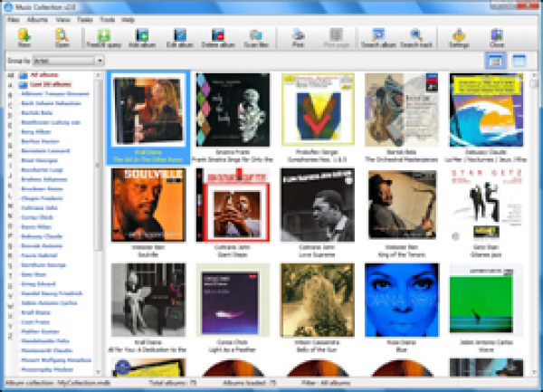This screenshot has width=543, height=392.
Task: Click the Filter: All albums status entry
Action: [x=325, y=383]
